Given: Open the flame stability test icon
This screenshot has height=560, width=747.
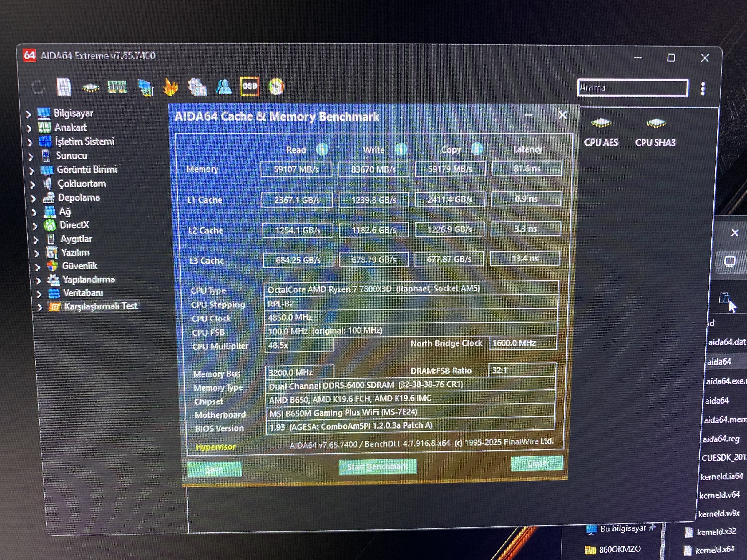Looking at the screenshot, I should coord(171,87).
